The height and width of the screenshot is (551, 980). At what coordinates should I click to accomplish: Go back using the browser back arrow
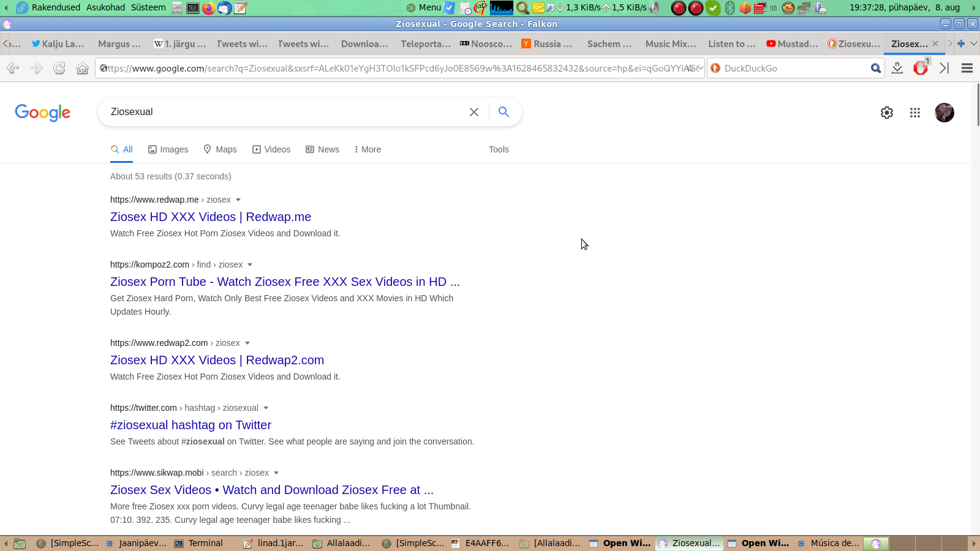tap(13, 68)
